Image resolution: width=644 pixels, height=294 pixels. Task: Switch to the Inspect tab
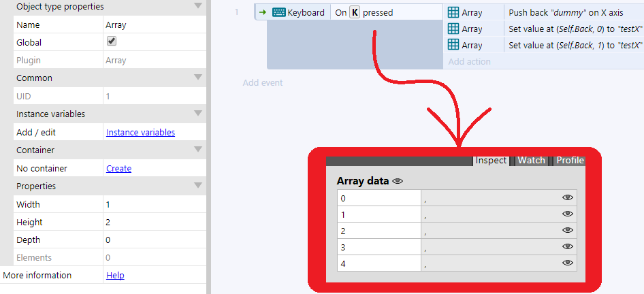pyautogui.click(x=491, y=161)
